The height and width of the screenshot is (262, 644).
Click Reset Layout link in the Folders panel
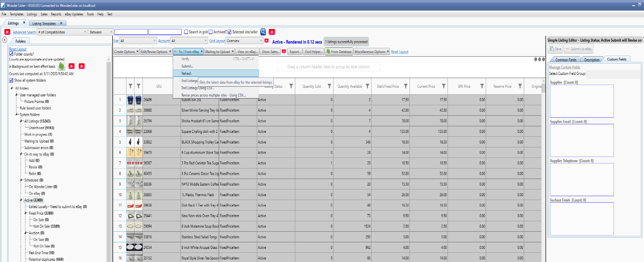pos(18,49)
